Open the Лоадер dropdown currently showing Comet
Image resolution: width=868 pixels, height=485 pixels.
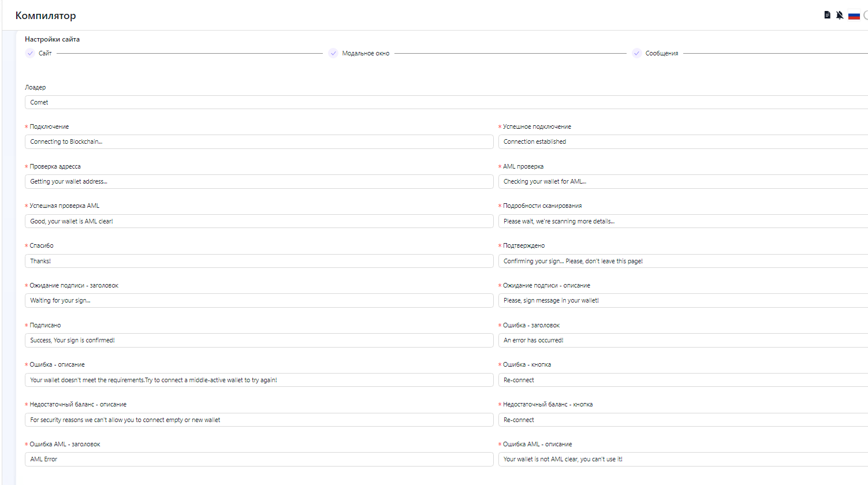pyautogui.click(x=231, y=102)
